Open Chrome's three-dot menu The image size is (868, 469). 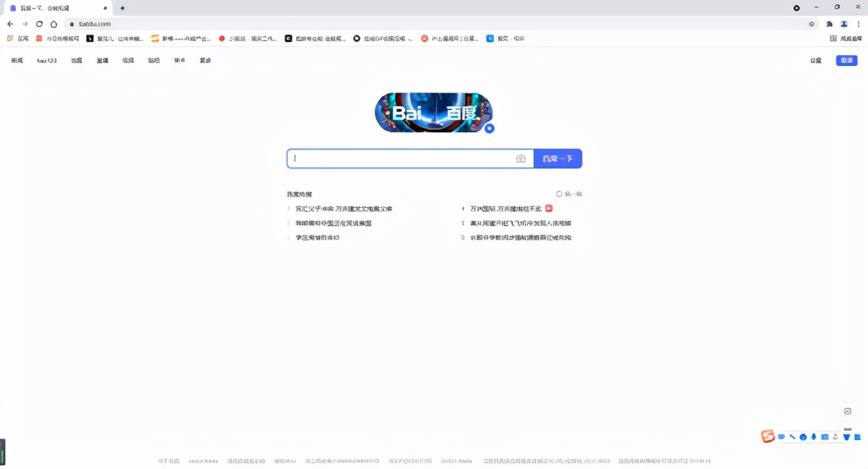tap(860, 23)
